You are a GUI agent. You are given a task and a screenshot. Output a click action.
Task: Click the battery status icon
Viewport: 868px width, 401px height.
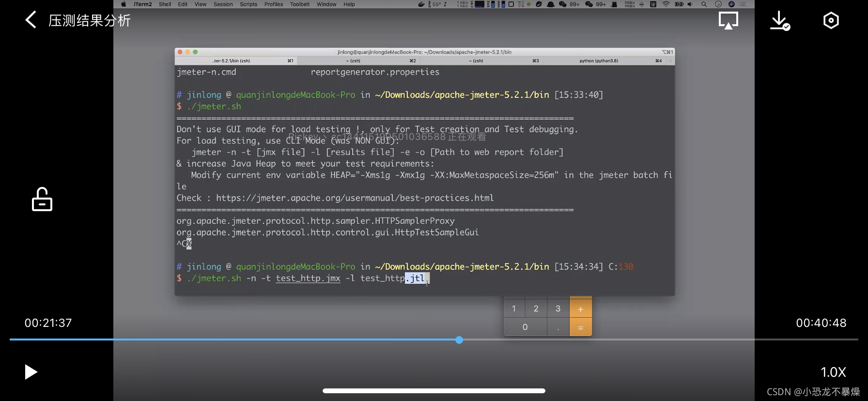[679, 4]
